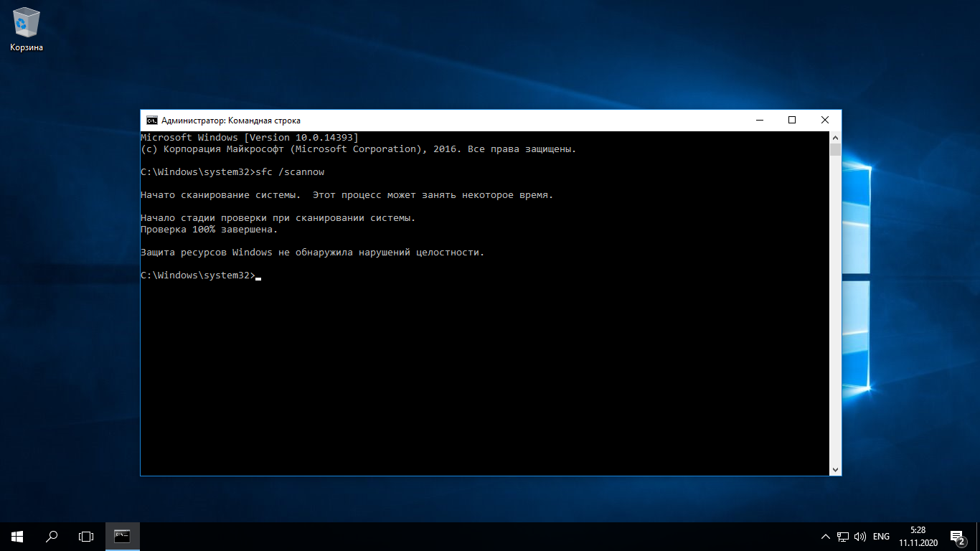Screen dimensions: 980x551
Task: Open the Windows Start menu
Action: [17, 536]
